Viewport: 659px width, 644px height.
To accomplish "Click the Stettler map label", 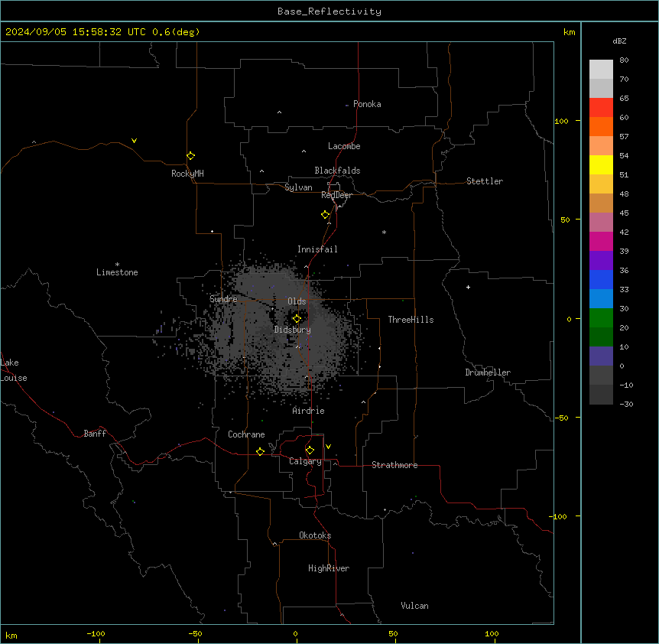I will tap(485, 181).
